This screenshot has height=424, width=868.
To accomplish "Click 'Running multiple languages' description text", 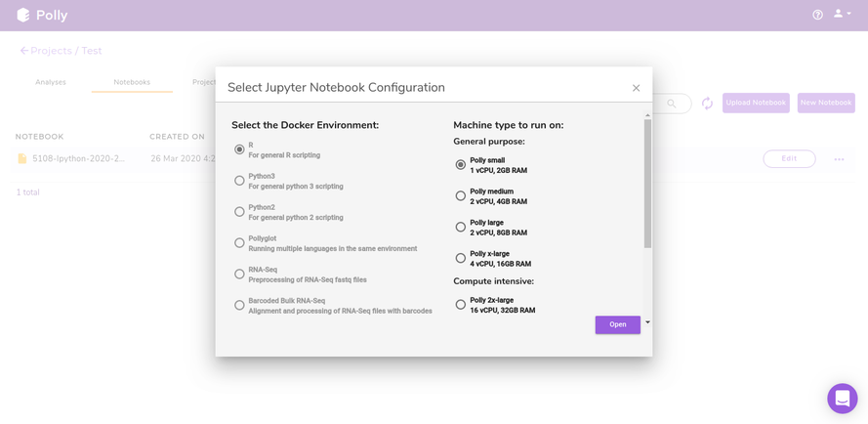I will click(x=333, y=249).
